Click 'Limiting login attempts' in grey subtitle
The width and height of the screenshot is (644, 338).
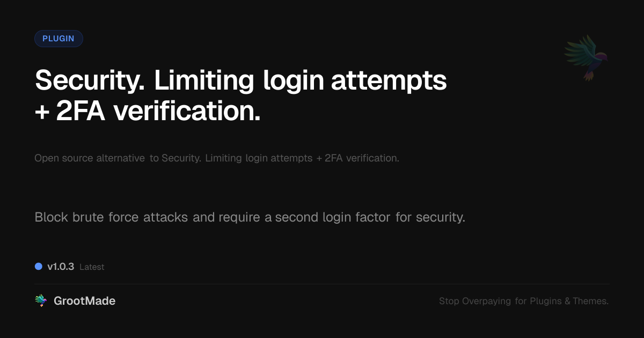click(259, 158)
